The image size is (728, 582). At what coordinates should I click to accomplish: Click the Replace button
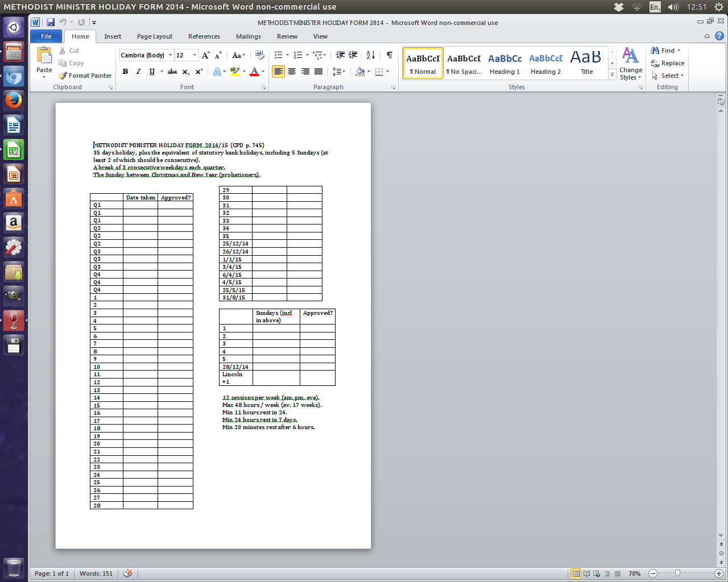pos(668,63)
